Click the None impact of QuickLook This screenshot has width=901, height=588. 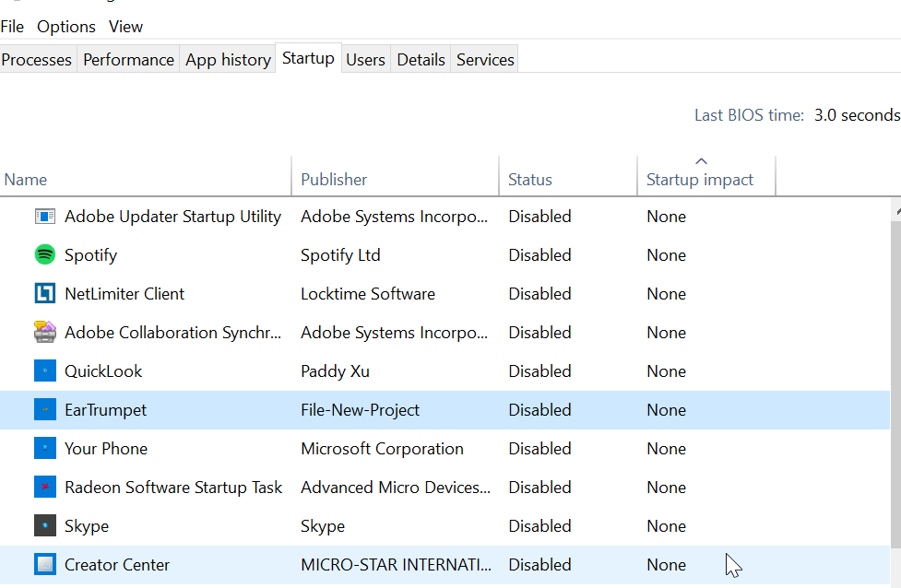[x=666, y=370]
